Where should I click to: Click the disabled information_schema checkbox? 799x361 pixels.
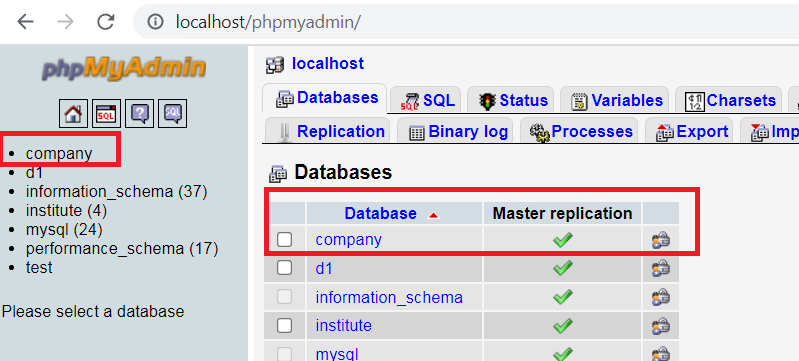point(284,296)
